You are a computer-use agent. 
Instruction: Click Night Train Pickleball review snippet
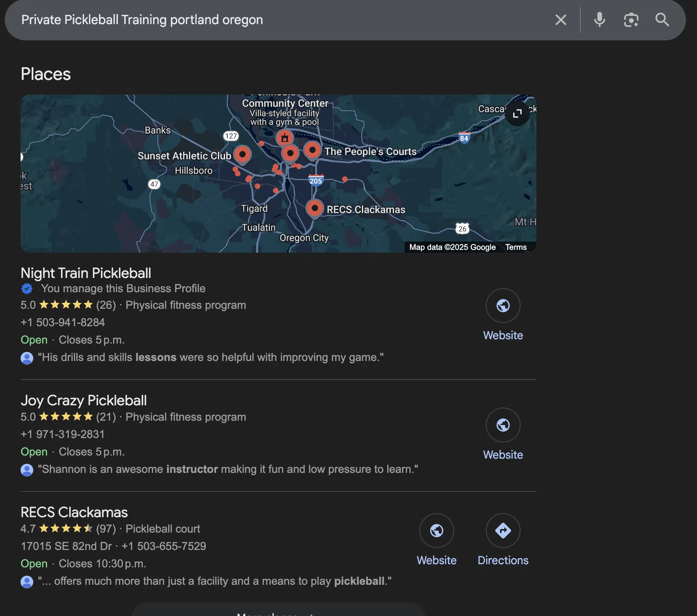pos(210,357)
